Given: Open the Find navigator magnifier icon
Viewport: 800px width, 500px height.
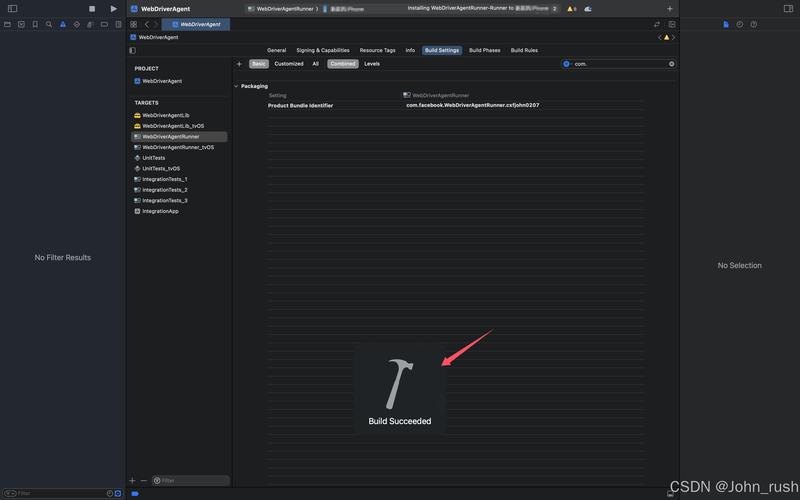Looking at the screenshot, I should (x=49, y=24).
